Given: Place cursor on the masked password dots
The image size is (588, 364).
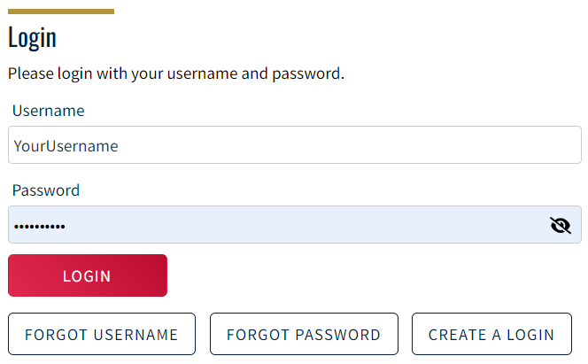Looking at the screenshot, I should [39, 227].
